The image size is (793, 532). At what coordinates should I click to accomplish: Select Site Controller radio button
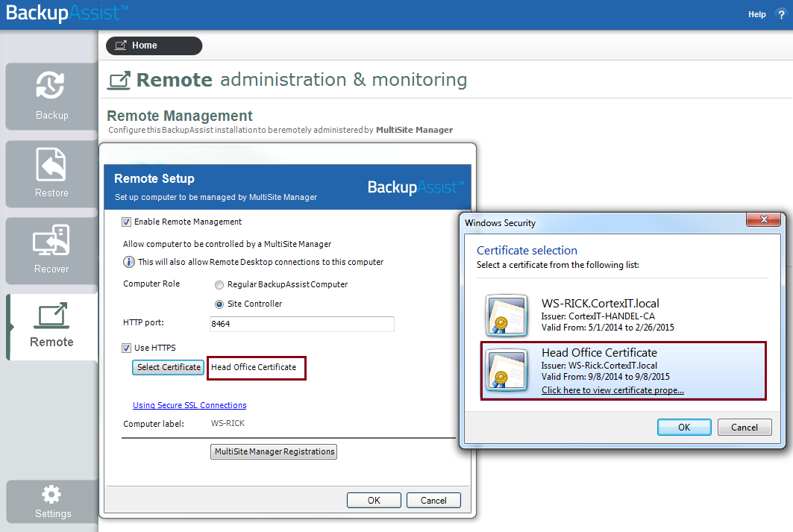click(x=219, y=304)
